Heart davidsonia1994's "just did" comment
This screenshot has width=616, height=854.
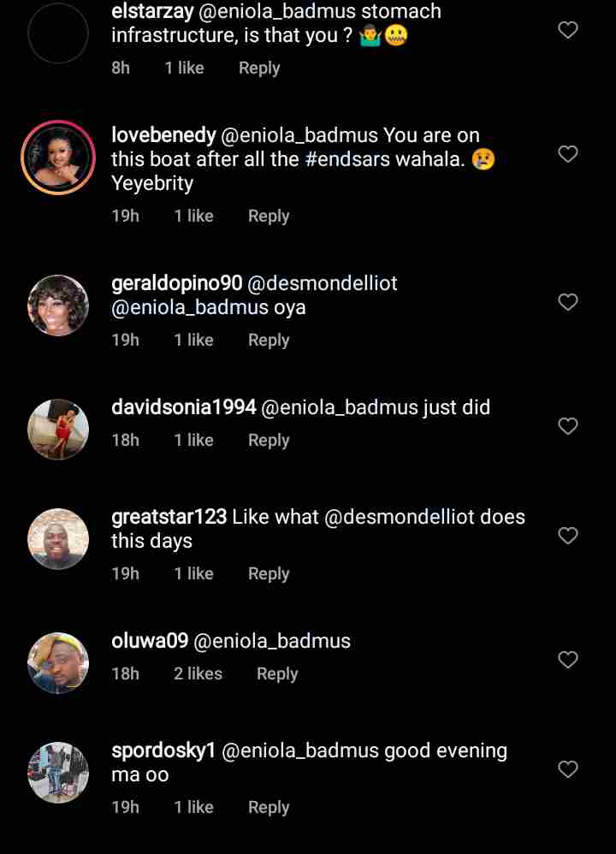pyautogui.click(x=568, y=426)
